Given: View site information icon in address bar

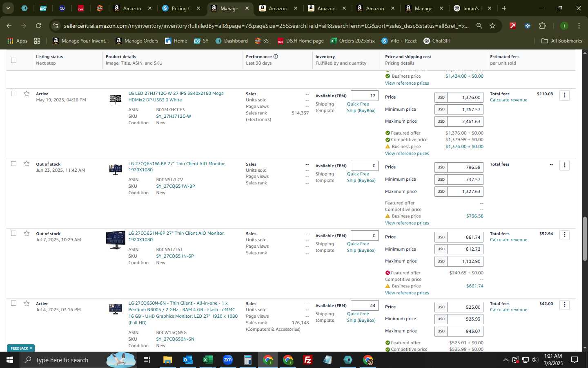Looking at the screenshot, I should 56,26.
